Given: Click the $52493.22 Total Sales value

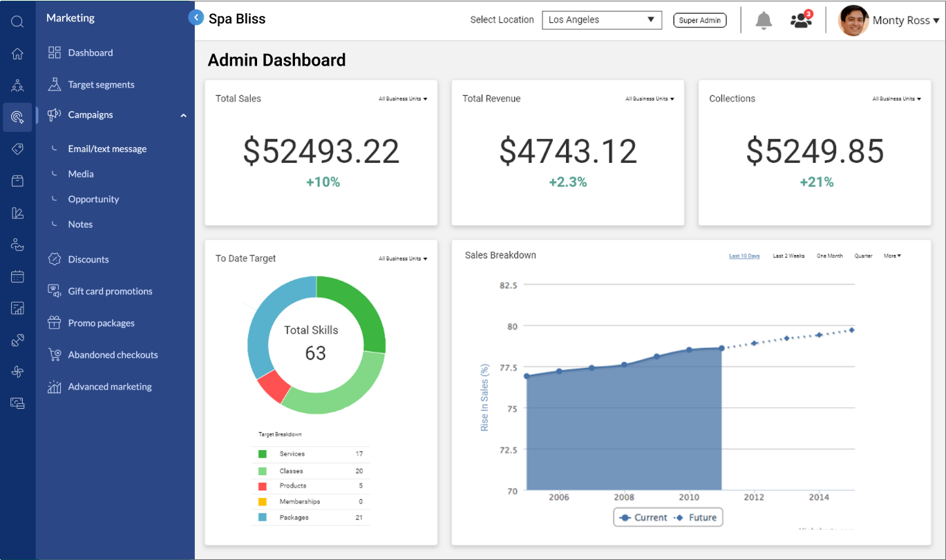Looking at the screenshot, I should tap(321, 151).
